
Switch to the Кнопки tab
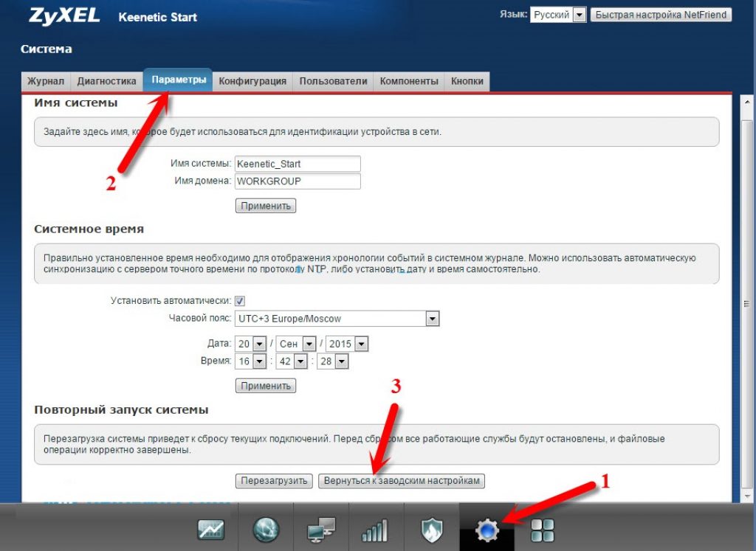click(467, 81)
